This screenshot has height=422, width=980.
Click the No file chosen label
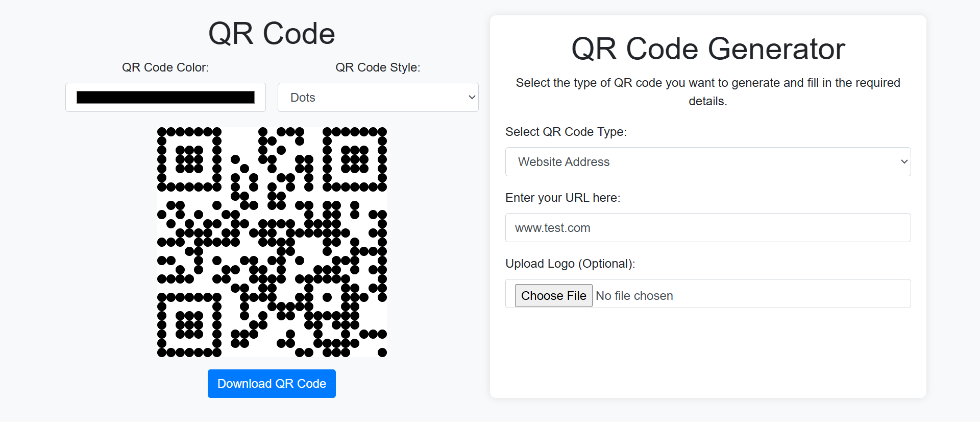[x=634, y=295]
